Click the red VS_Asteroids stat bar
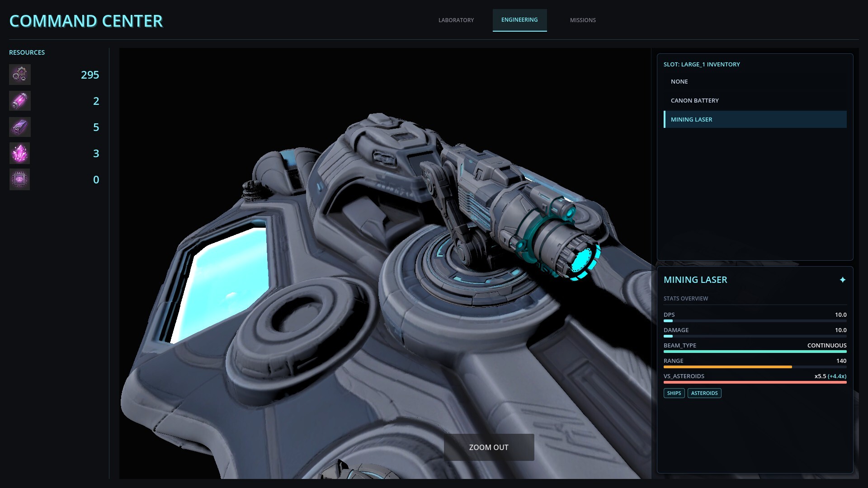This screenshot has height=488, width=868. pos(755,382)
